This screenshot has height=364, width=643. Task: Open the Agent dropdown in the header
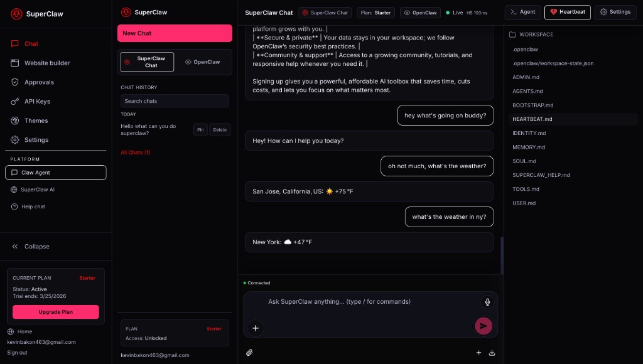pos(522,12)
